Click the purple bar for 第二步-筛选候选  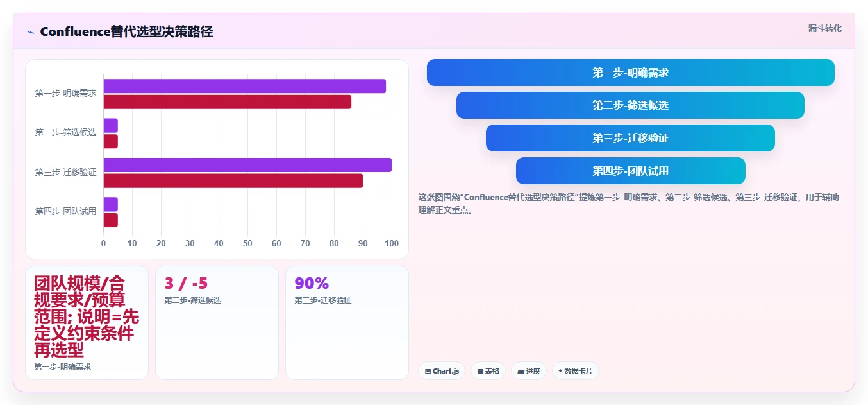coord(110,125)
